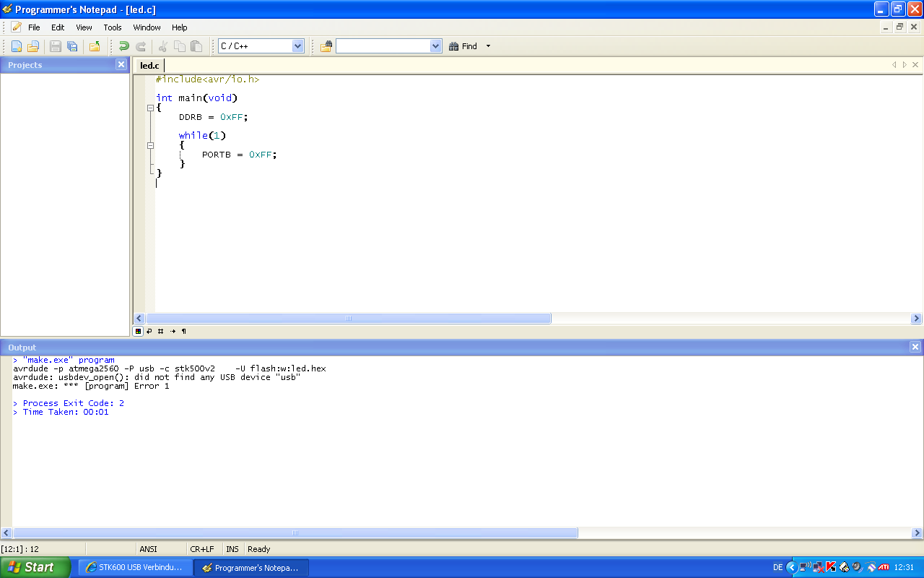Open the Edit menu

(58, 27)
